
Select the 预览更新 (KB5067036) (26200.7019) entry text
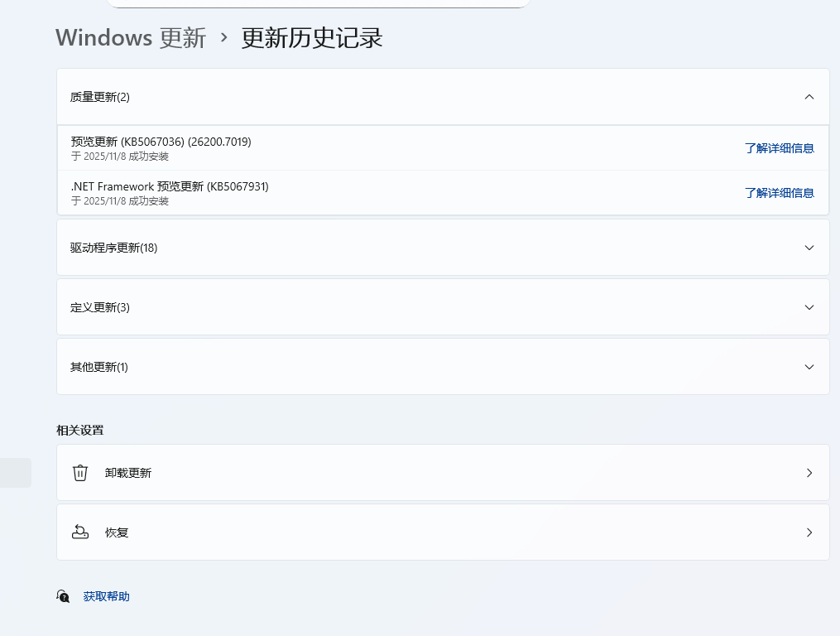tap(161, 142)
